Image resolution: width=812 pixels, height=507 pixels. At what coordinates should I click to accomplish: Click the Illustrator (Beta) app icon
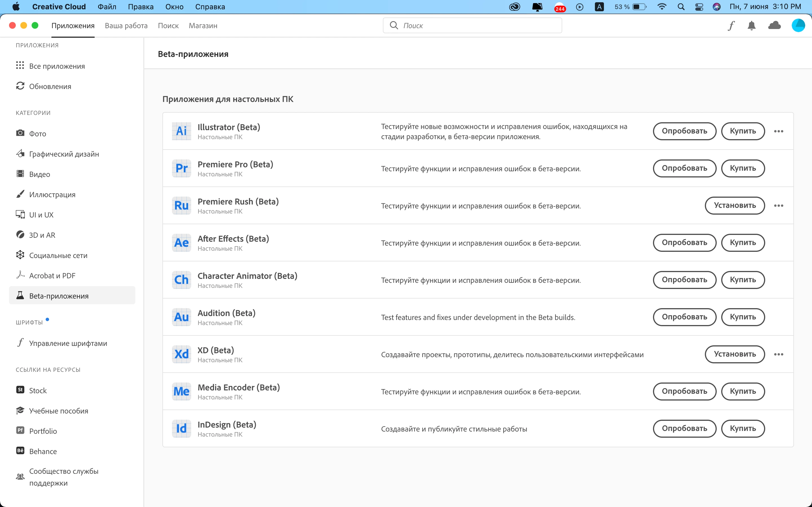182,131
